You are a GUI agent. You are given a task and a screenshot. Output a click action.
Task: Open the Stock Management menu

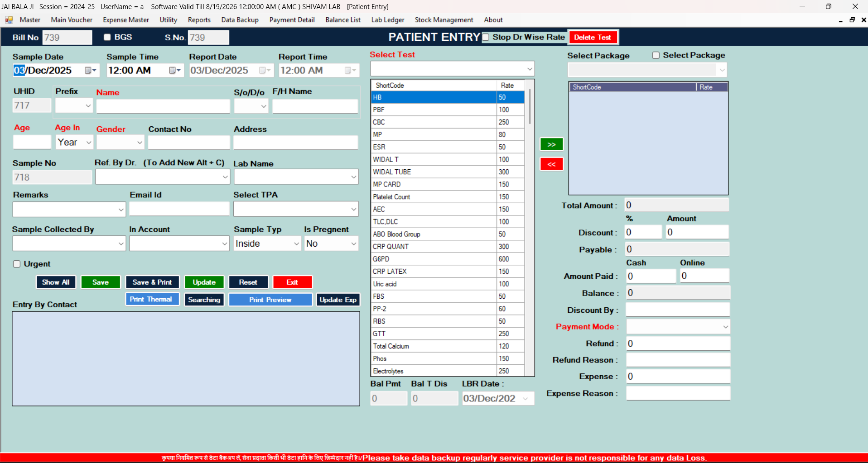click(x=444, y=20)
